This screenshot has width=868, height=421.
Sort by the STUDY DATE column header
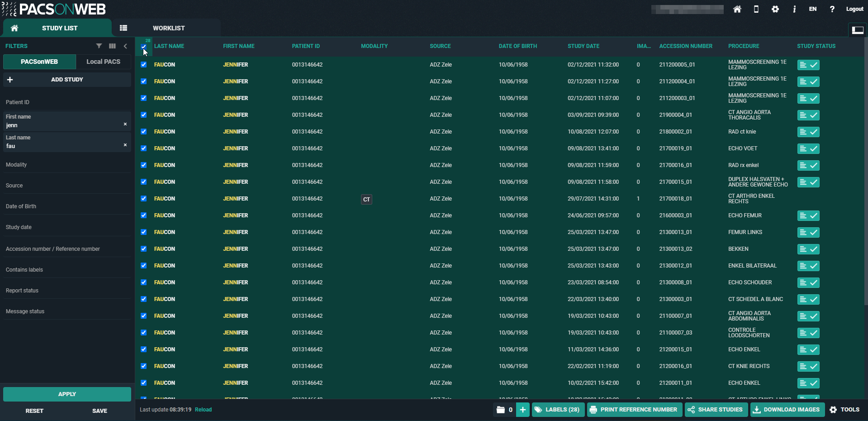tap(583, 46)
